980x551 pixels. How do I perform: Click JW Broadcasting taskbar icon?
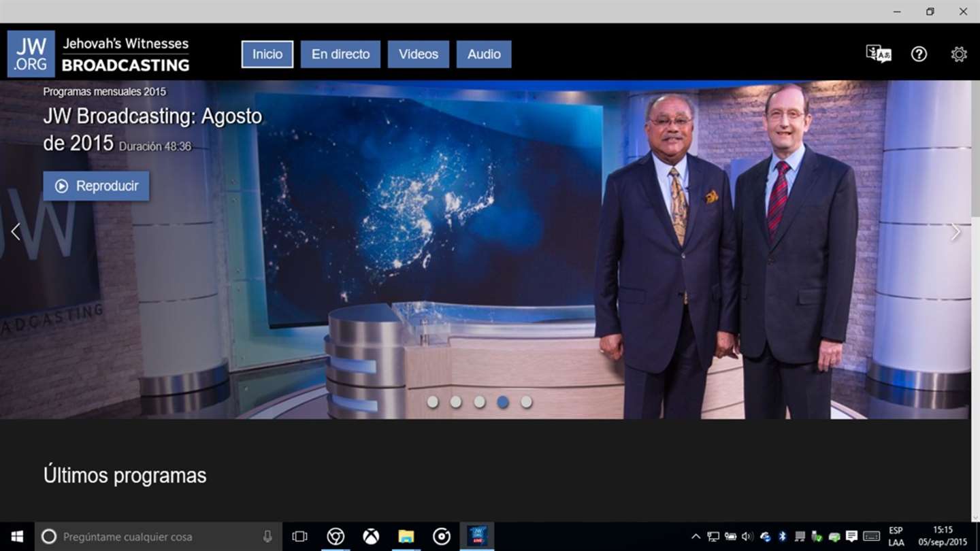(477, 537)
